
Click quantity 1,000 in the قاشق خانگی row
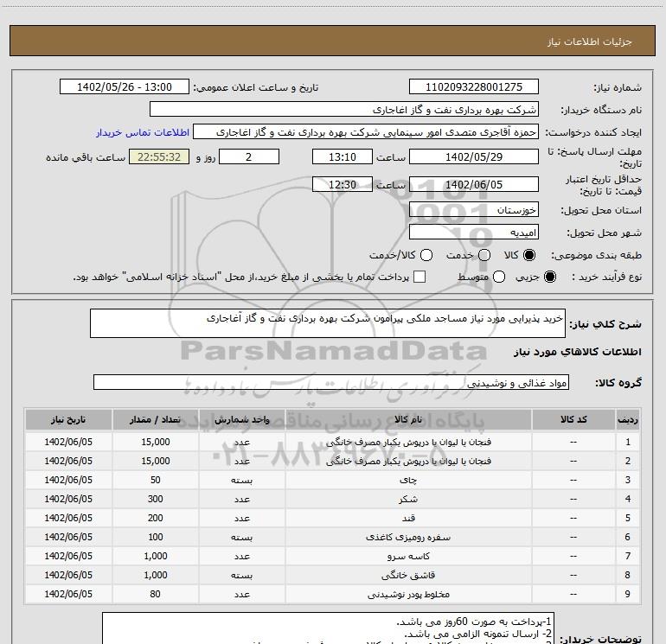(x=156, y=575)
